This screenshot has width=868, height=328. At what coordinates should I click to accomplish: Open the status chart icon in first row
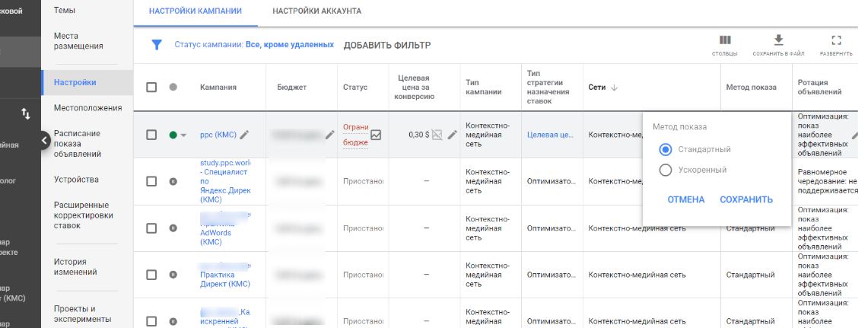375,135
